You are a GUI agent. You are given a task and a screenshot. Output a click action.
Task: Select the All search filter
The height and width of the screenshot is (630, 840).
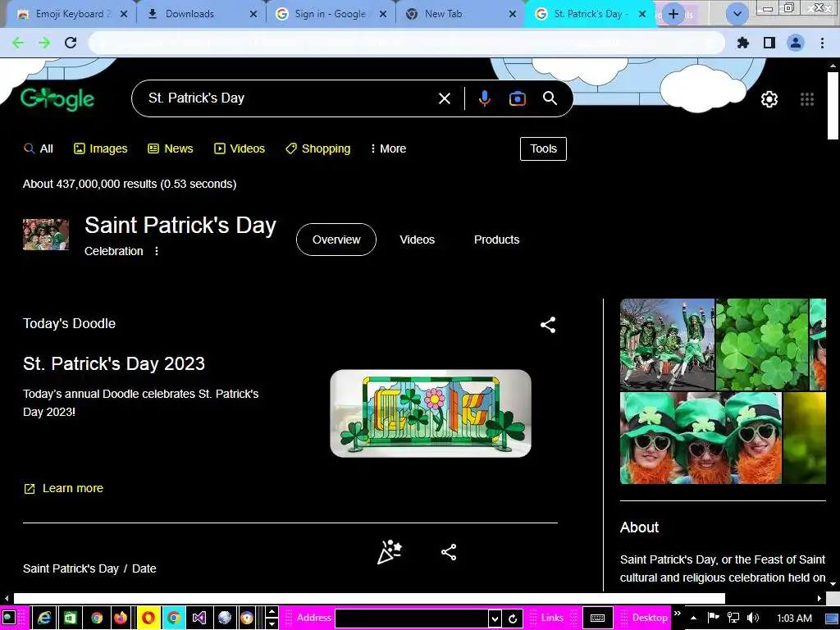point(39,148)
